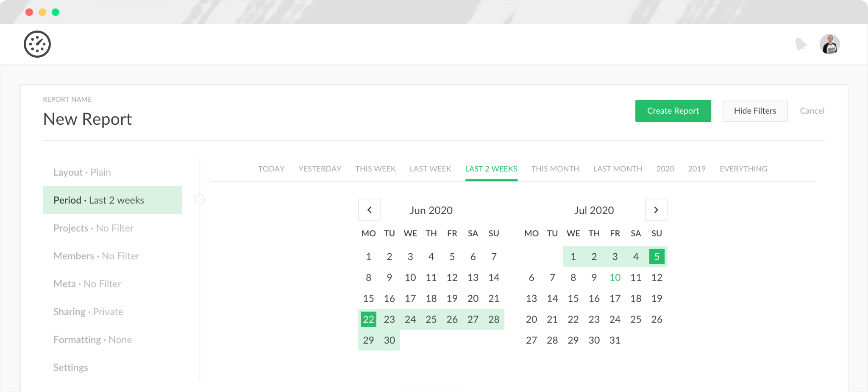Hide the filters panel
The width and height of the screenshot is (868, 392).
tap(755, 111)
